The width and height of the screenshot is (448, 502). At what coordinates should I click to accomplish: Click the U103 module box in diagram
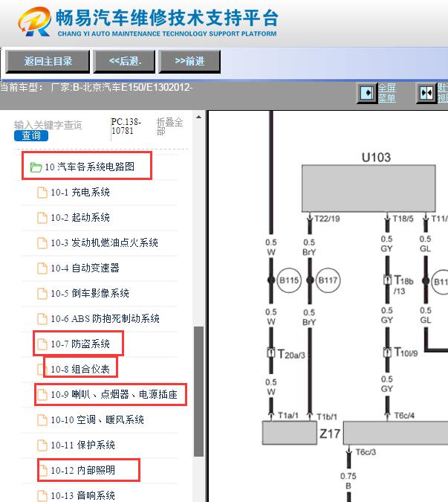tap(369, 188)
